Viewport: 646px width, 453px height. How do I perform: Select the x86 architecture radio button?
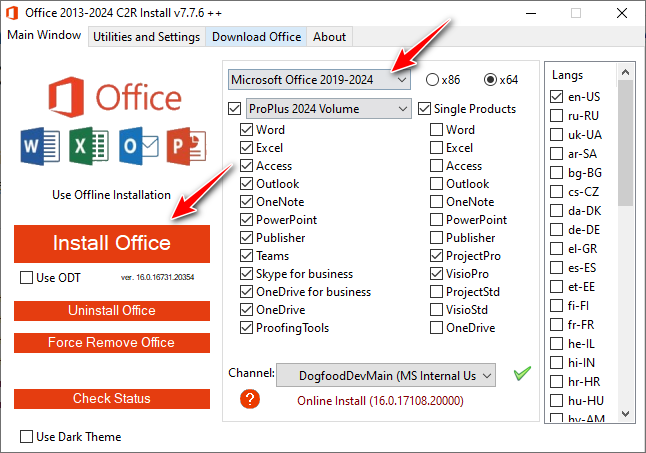click(432, 79)
